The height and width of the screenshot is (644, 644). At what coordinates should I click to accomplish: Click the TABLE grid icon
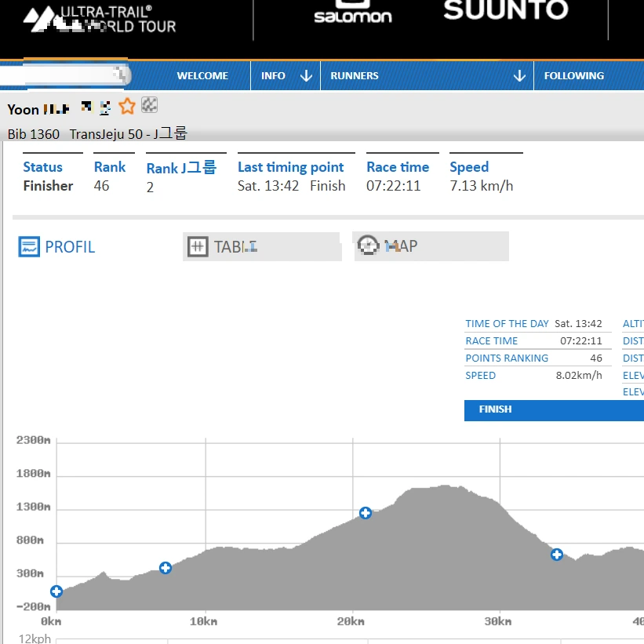click(198, 247)
